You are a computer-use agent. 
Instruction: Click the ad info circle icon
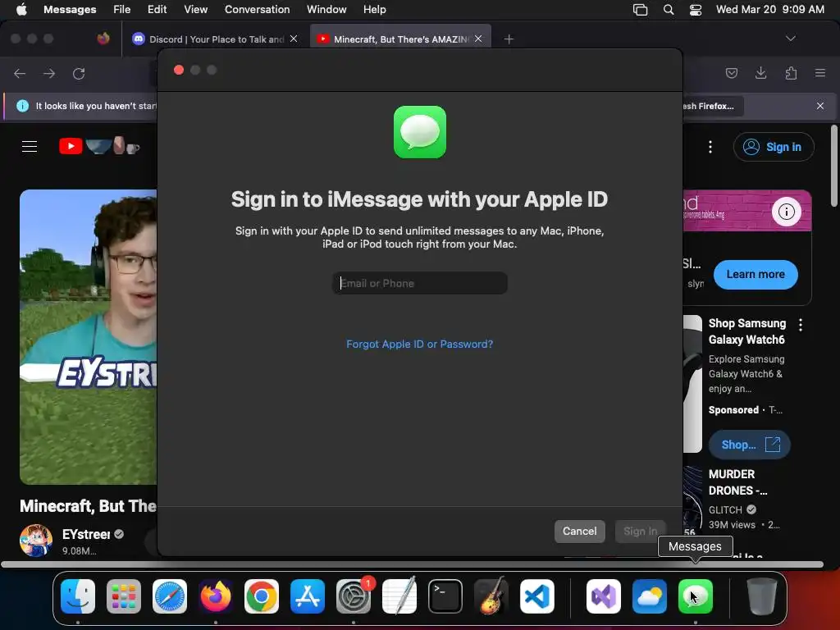(787, 212)
